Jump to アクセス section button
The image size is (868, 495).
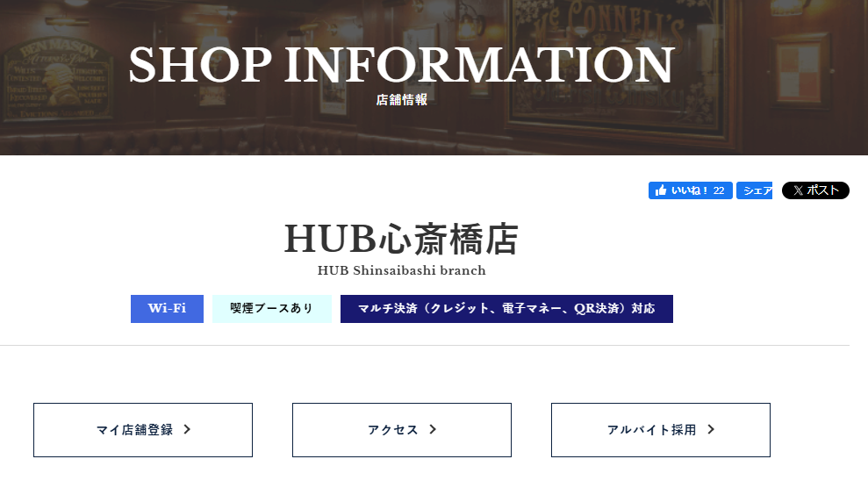click(402, 430)
